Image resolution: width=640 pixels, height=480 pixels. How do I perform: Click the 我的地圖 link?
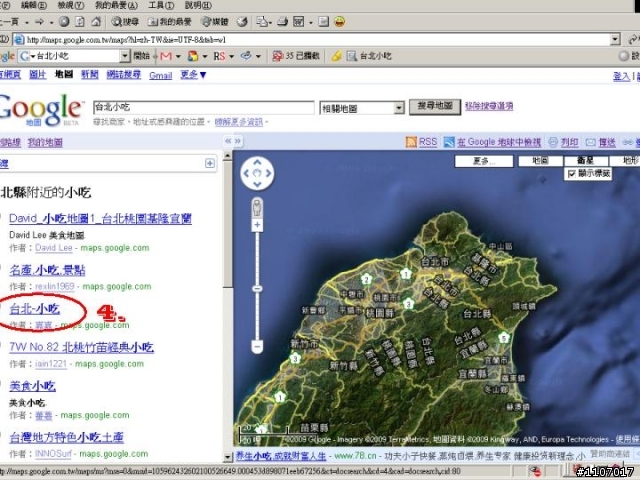[45, 142]
